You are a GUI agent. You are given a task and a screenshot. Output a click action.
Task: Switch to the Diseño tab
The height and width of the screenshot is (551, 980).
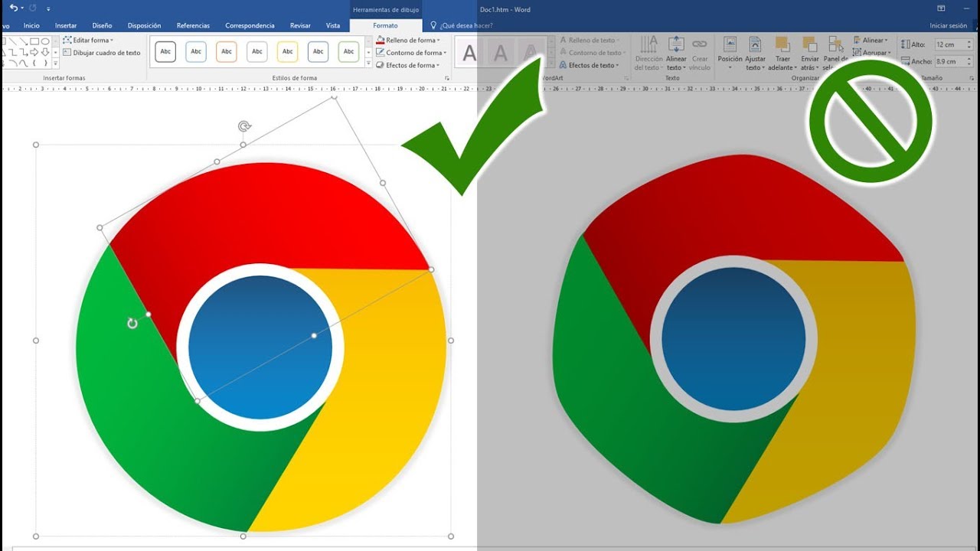tap(102, 25)
